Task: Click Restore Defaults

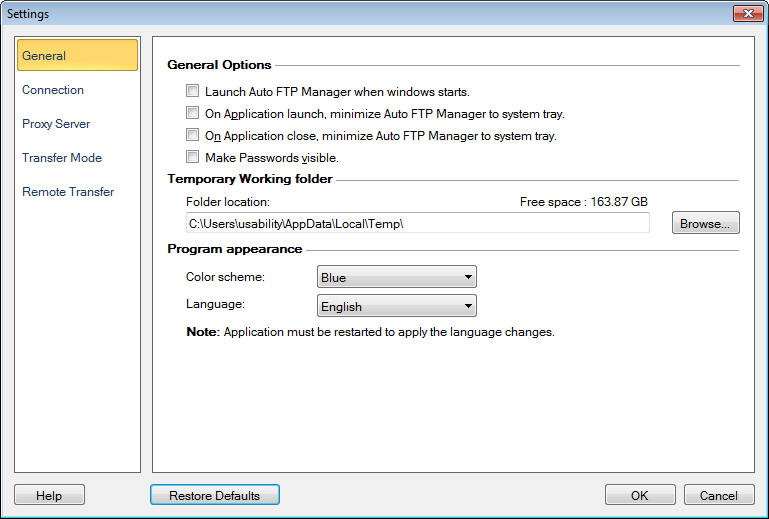Action: [x=215, y=495]
